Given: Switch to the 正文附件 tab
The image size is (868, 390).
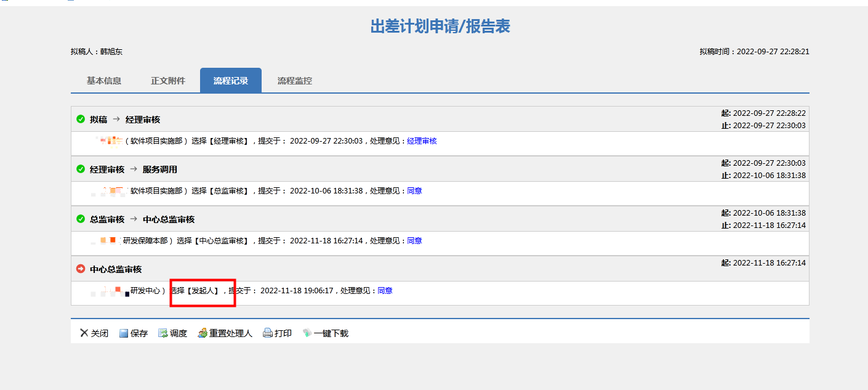Looking at the screenshot, I should 168,81.
